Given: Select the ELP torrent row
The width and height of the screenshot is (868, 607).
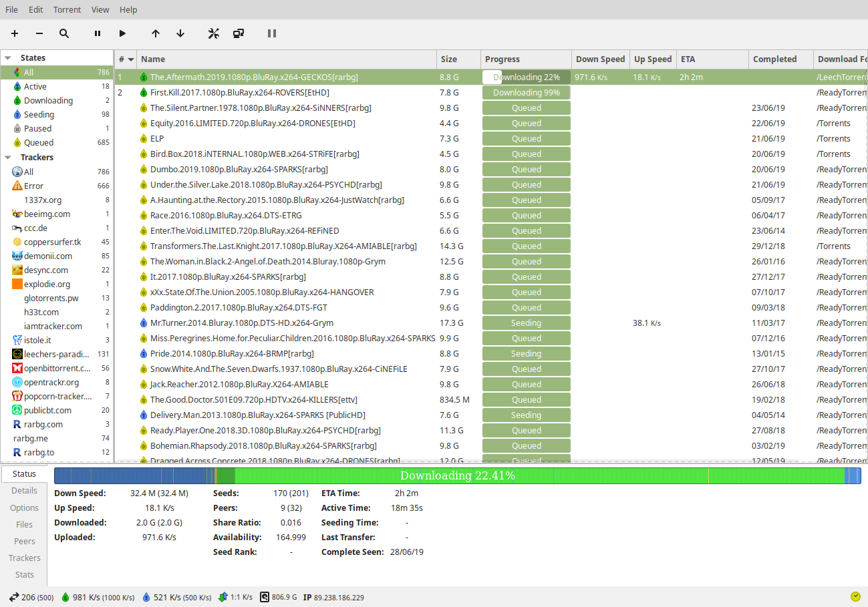Looking at the screenshot, I should coord(491,138).
